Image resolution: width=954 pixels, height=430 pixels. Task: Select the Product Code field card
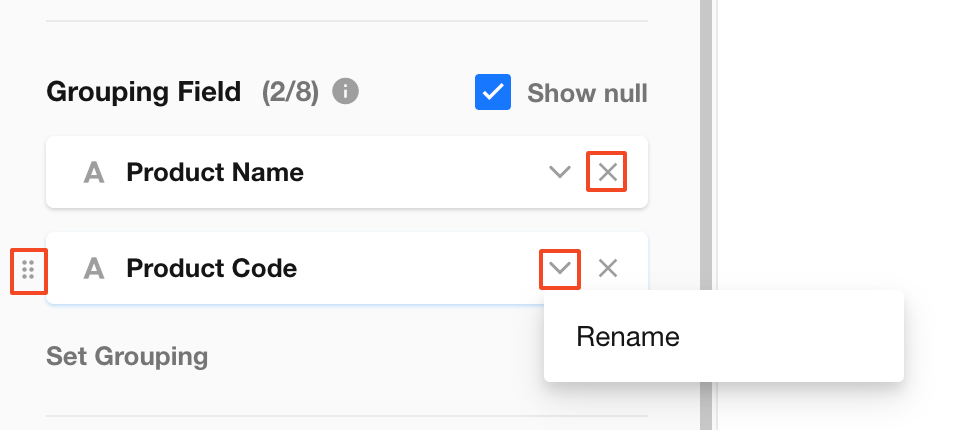point(347,268)
